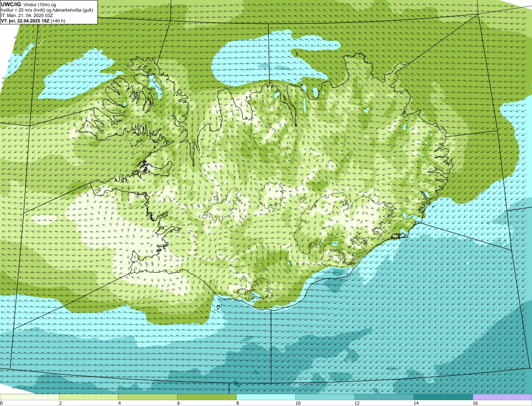Click the legend label '6'

point(179,403)
